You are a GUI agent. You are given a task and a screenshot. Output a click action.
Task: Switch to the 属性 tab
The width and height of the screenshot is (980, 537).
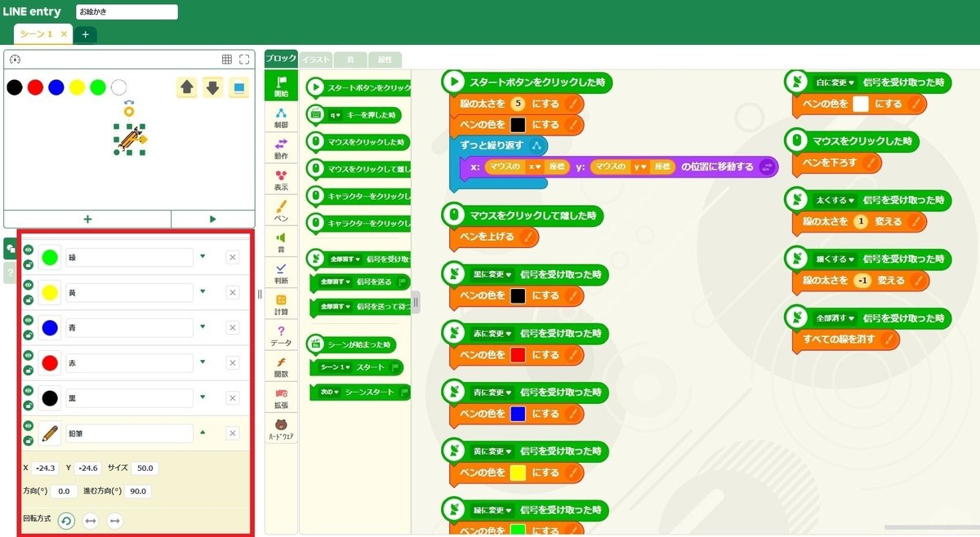click(385, 60)
